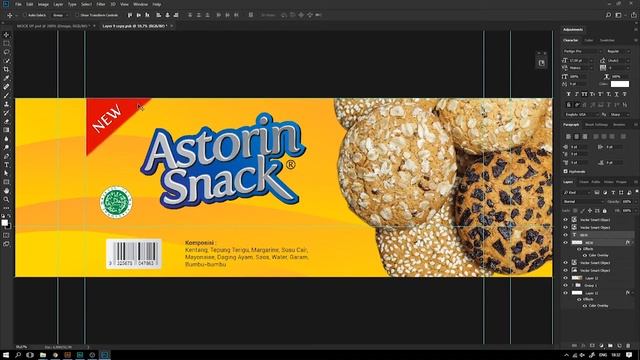640x360 pixels.
Task: Select the Crop tool
Action: point(6,69)
